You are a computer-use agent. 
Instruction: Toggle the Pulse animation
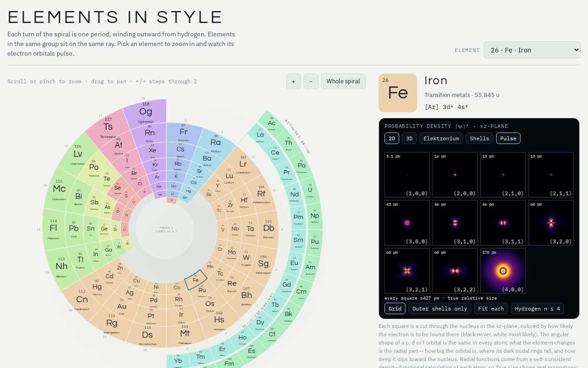pyautogui.click(x=508, y=138)
